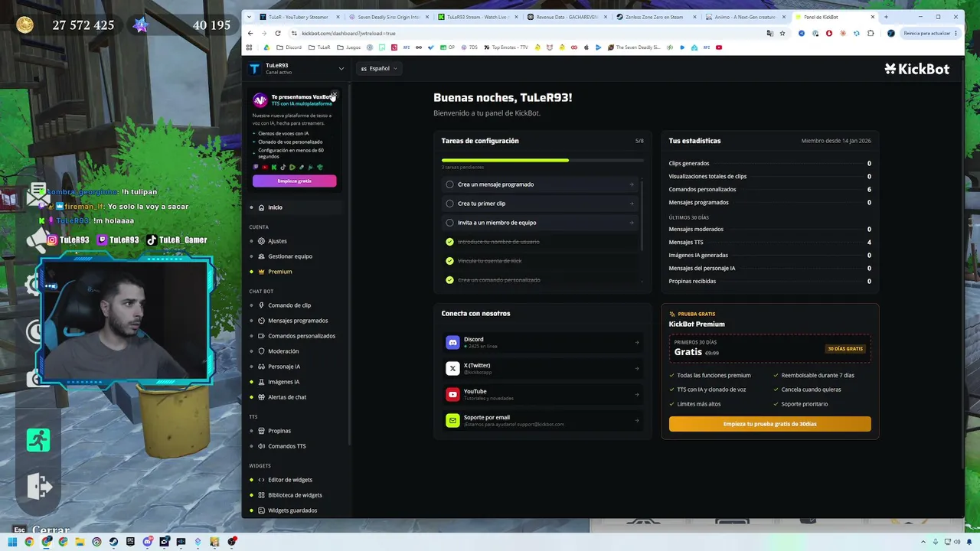Open the Español language dropdown
The image size is (980, 551).
pyautogui.click(x=379, y=69)
